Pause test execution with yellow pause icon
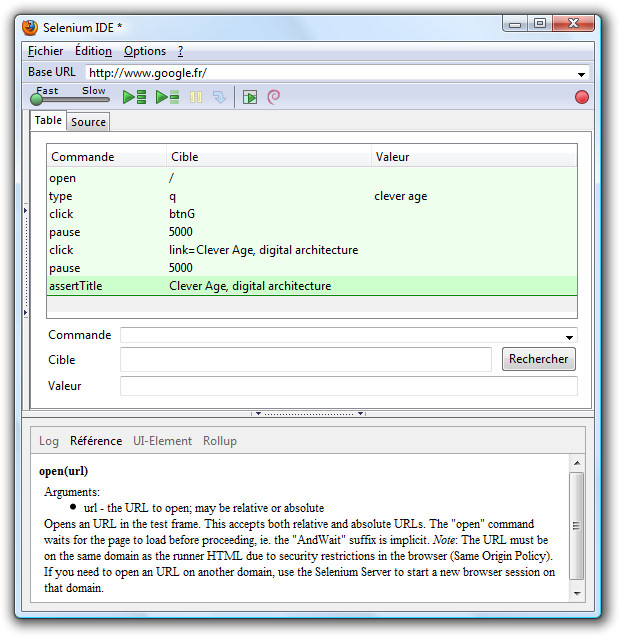This screenshot has height=637, width=620. click(196, 98)
